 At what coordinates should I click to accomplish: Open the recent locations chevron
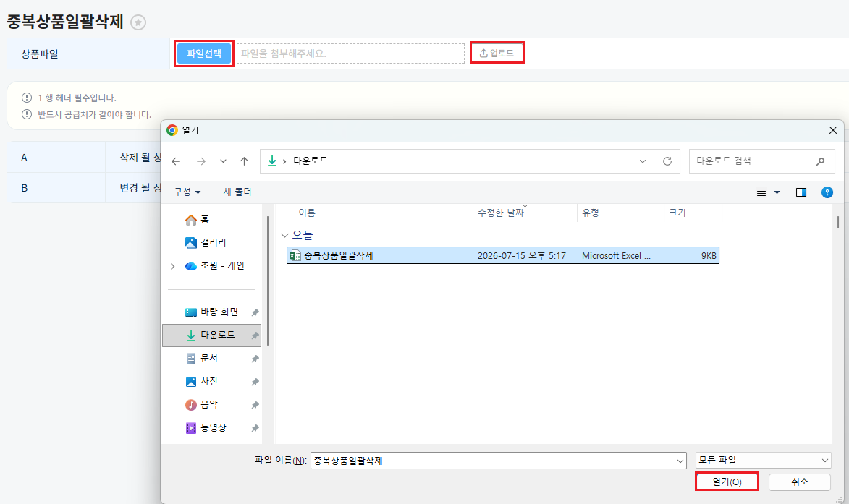point(223,161)
